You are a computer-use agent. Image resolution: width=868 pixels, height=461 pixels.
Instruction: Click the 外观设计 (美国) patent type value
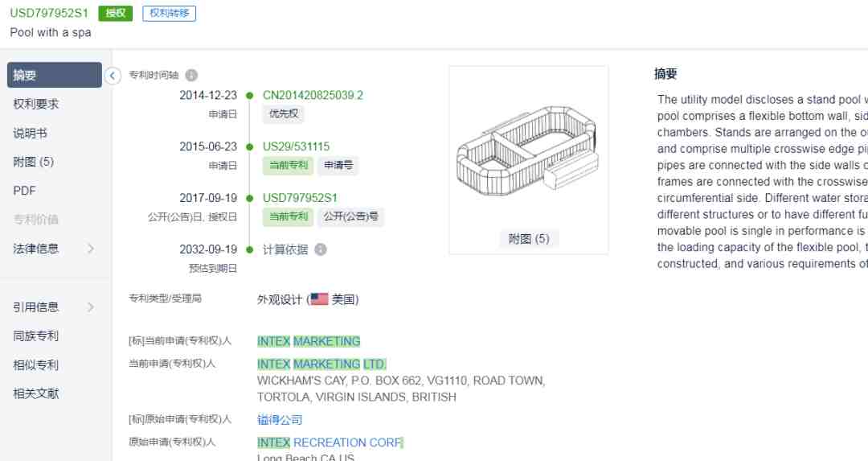[x=308, y=299]
